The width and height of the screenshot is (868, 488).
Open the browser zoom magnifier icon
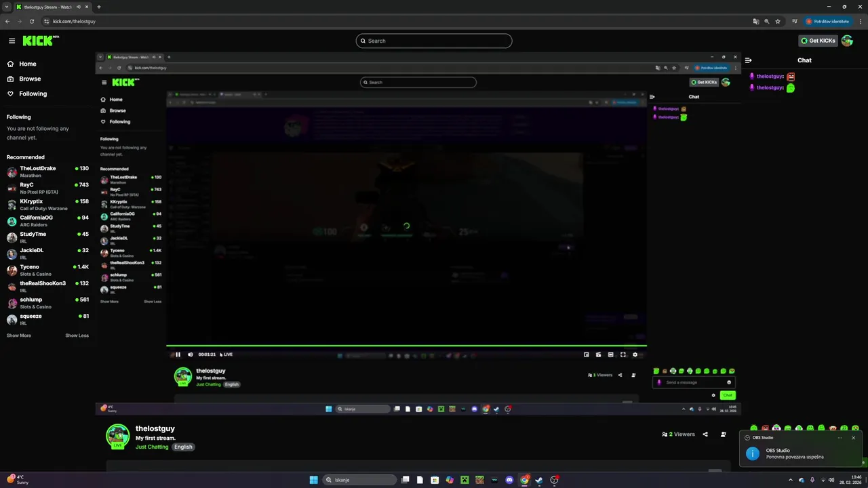pos(767,21)
